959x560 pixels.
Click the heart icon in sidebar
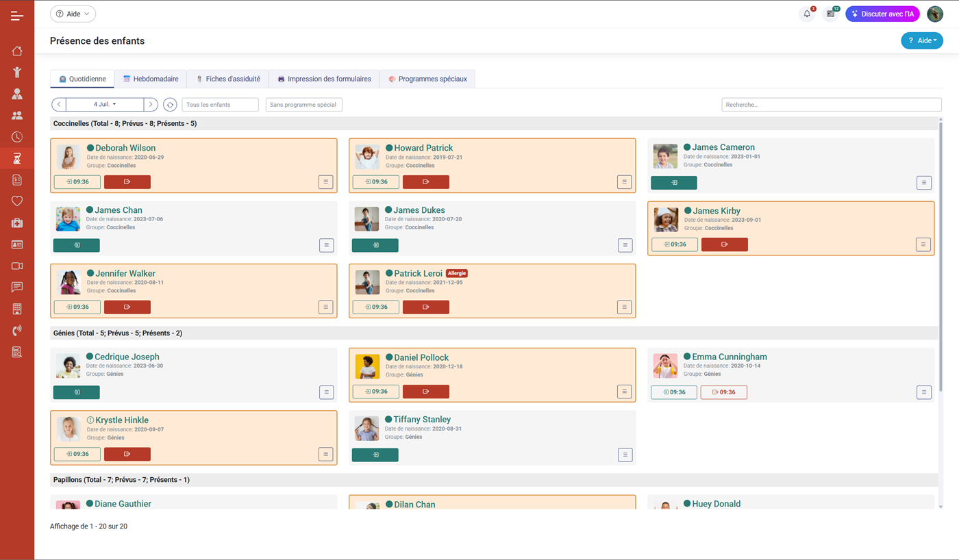pyautogui.click(x=17, y=201)
